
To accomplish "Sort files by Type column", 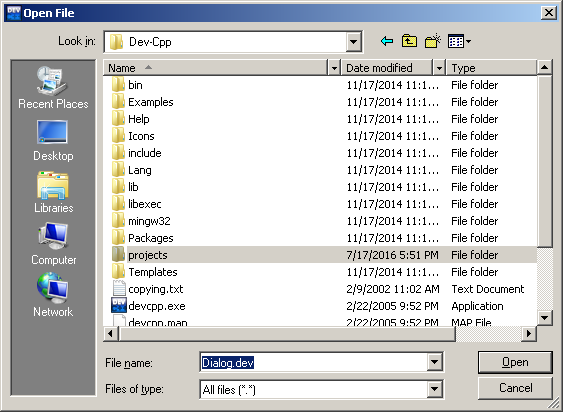I will point(492,68).
